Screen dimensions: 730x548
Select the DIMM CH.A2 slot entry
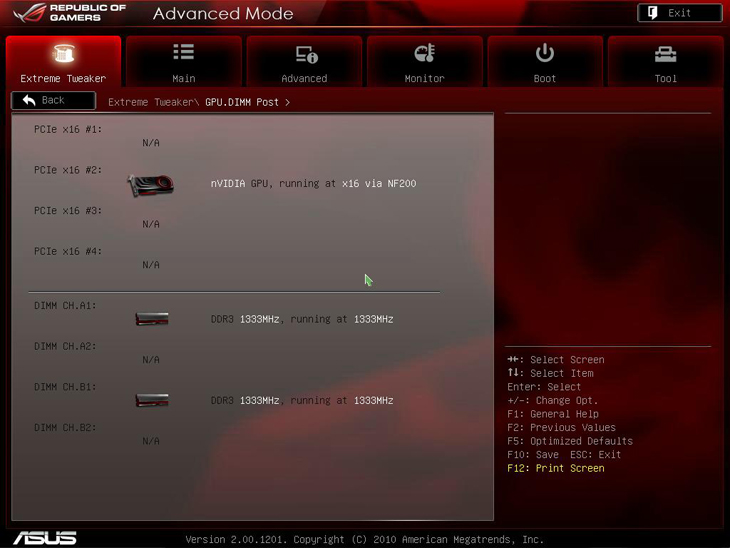pos(65,347)
